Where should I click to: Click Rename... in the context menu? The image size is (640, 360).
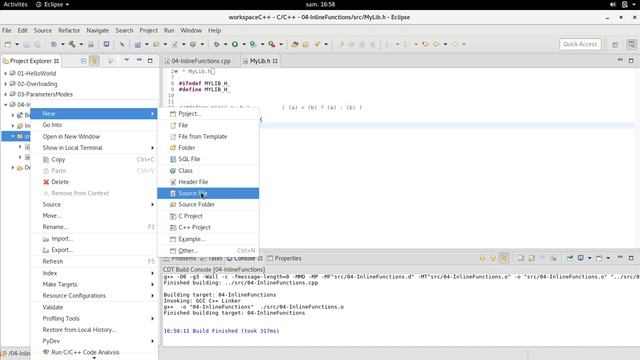tap(94, 227)
